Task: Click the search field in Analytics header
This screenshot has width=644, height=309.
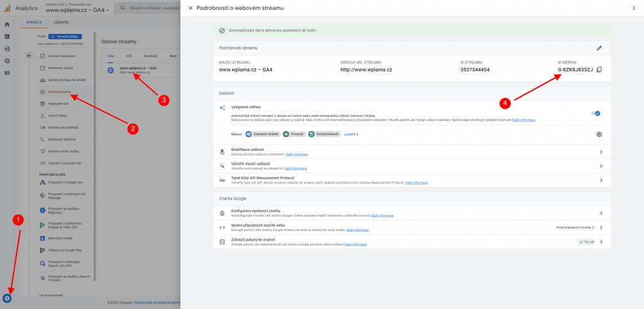Action: 147,8
